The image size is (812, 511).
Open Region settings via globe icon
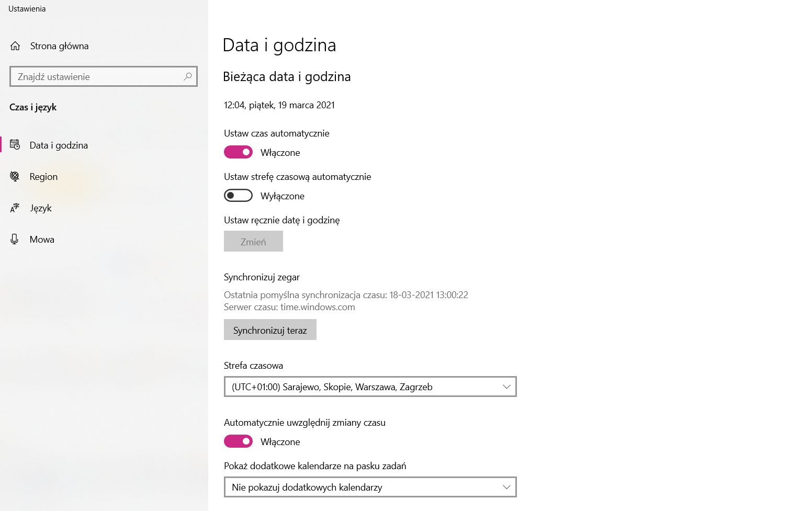(x=15, y=176)
